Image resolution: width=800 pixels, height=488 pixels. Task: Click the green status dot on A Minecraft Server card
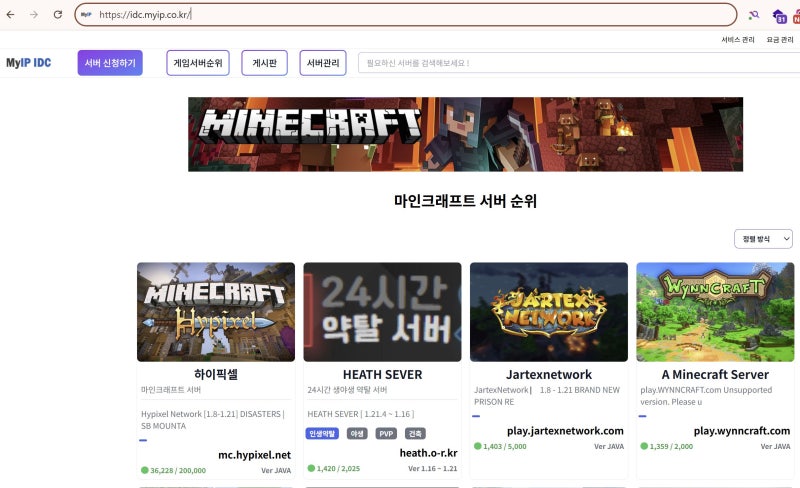(644, 446)
